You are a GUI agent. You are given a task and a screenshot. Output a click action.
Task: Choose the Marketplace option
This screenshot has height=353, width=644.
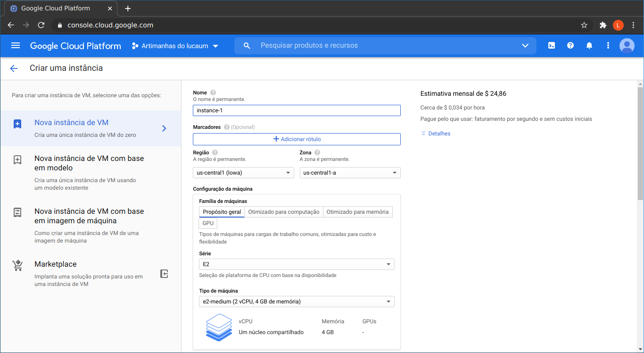pos(91,274)
